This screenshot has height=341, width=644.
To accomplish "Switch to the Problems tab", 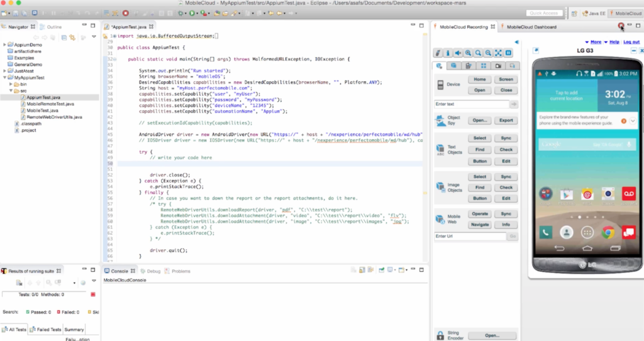I will point(178,271).
